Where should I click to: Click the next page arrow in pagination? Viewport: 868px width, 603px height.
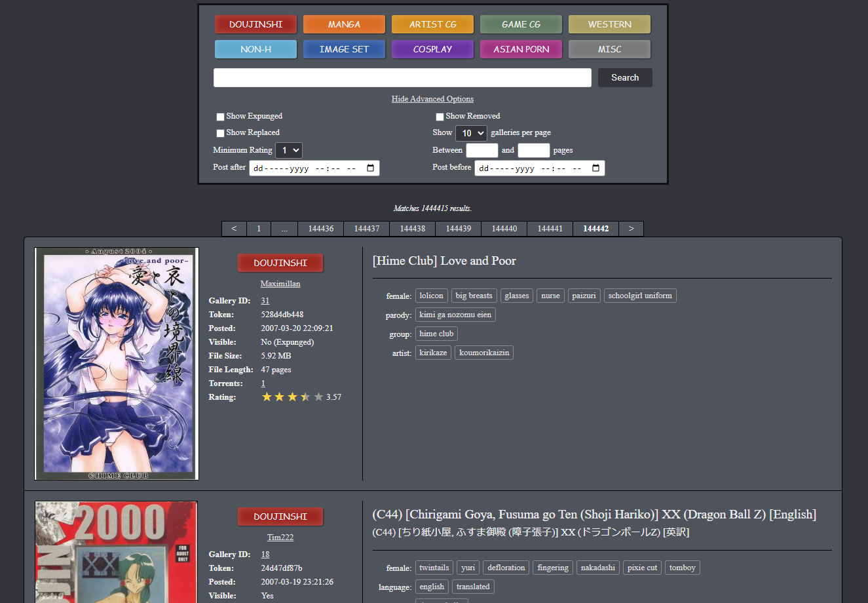[x=631, y=229]
